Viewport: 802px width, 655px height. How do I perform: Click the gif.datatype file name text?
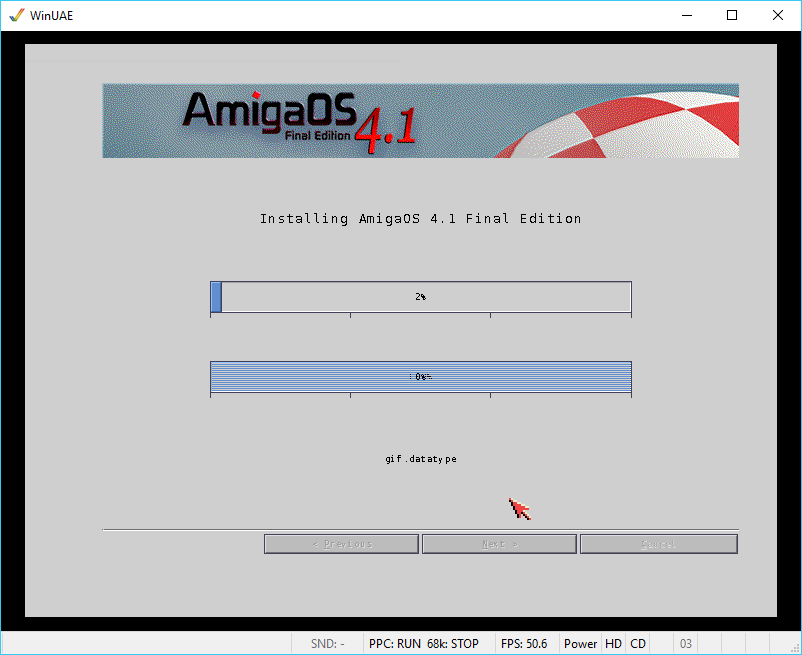pyautogui.click(x=421, y=459)
